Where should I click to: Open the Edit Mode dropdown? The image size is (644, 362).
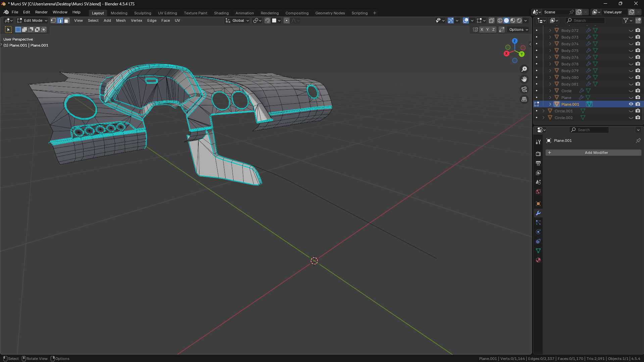(32, 20)
